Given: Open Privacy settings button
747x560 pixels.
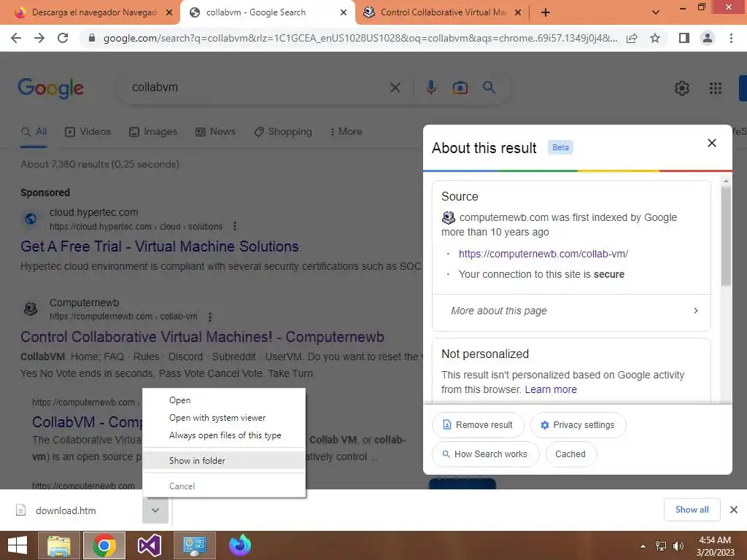Looking at the screenshot, I should [578, 425].
